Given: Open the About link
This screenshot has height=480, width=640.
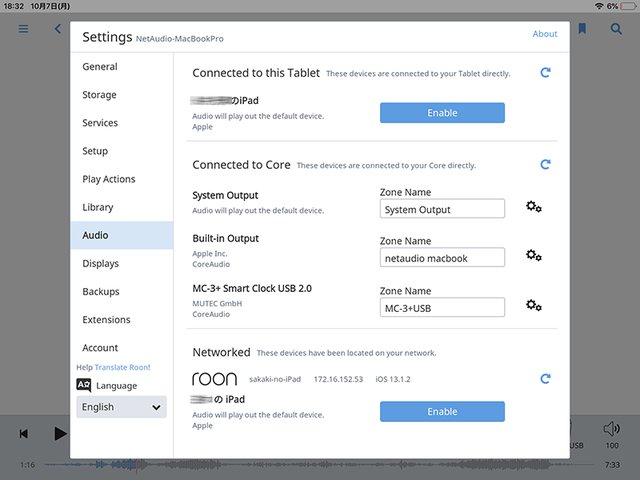Looking at the screenshot, I should pyautogui.click(x=544, y=34).
